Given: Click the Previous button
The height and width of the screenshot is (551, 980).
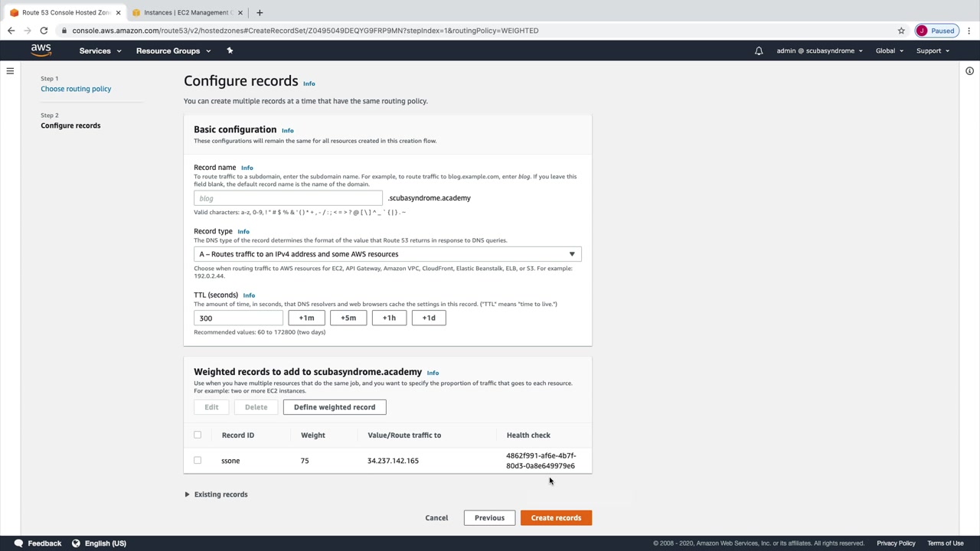Looking at the screenshot, I should click(489, 518).
